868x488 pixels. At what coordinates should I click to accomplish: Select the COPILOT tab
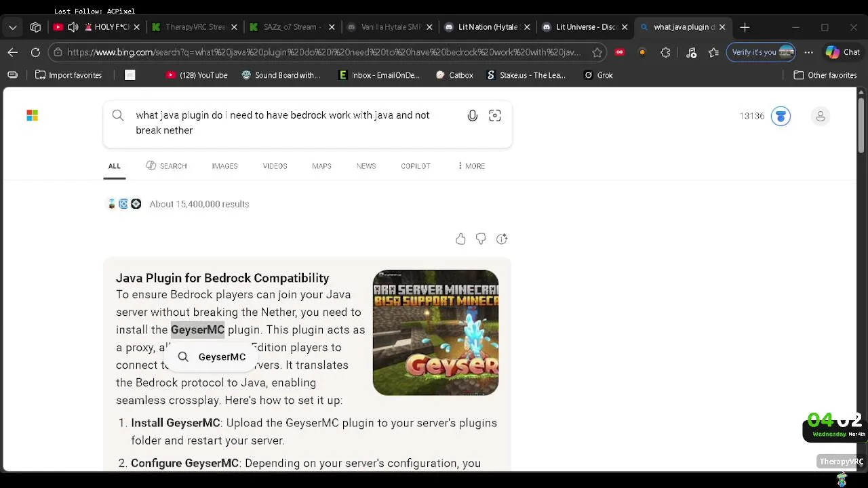point(415,166)
